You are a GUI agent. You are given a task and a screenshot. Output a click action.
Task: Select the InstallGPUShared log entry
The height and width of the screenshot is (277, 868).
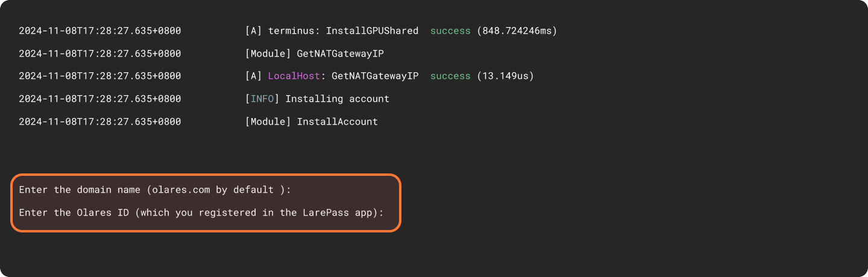372,30
